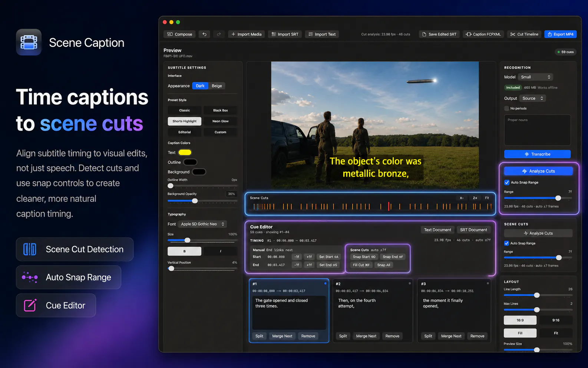Toggle italic with the I button
The image size is (588, 368).
[221, 251]
